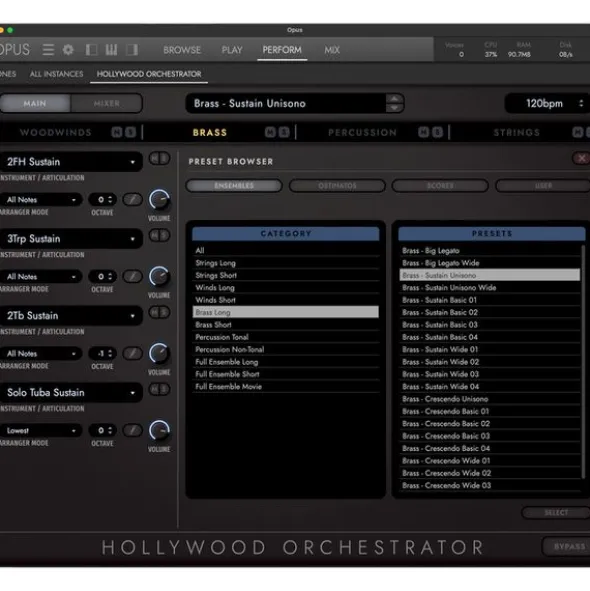Click the presets list scrollbar
The width and height of the screenshot is (590, 591).
click(x=583, y=362)
